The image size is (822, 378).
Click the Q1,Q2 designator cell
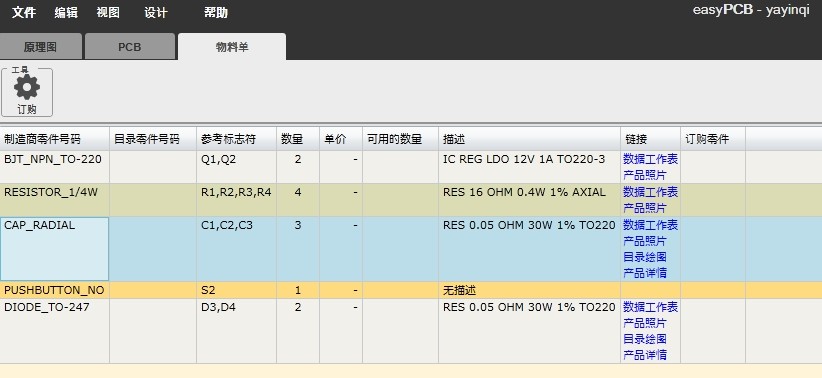[236, 167]
